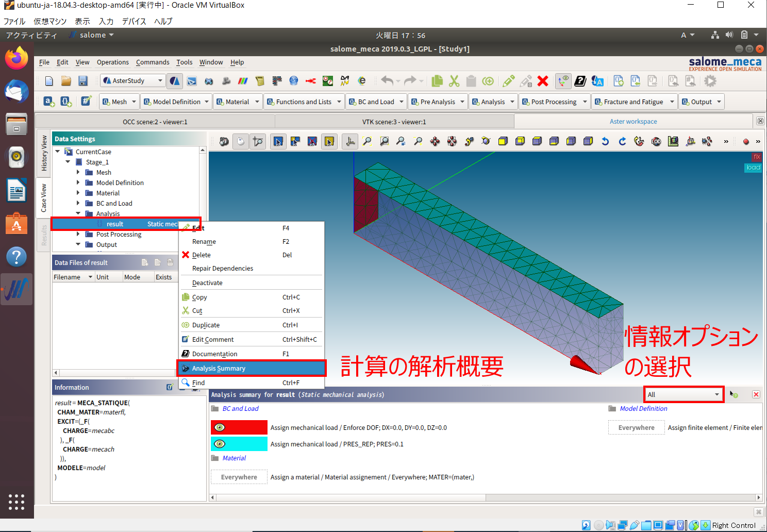Toggle the zooming style switch button

[x=258, y=141]
